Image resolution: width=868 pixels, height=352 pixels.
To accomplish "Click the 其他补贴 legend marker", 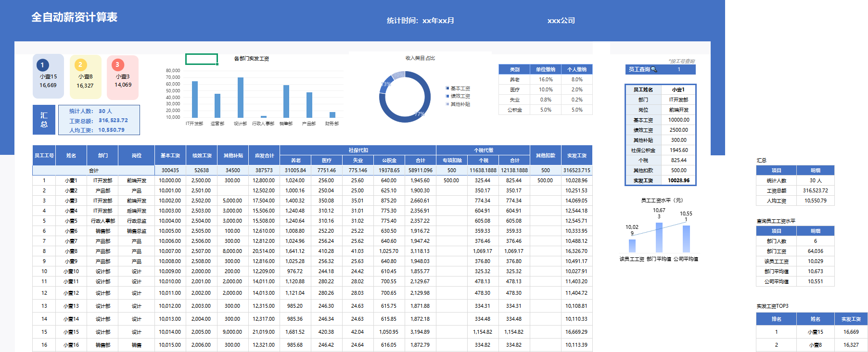I will pyautogui.click(x=447, y=104).
